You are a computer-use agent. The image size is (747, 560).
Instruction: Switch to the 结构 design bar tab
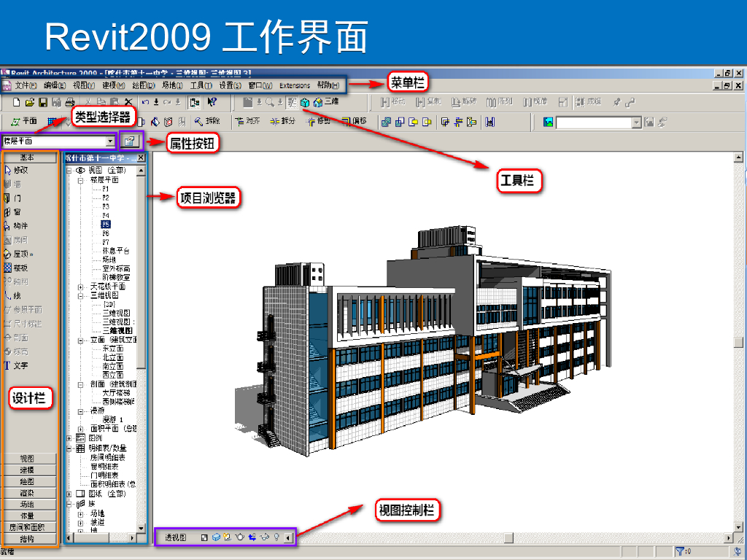coord(27,539)
